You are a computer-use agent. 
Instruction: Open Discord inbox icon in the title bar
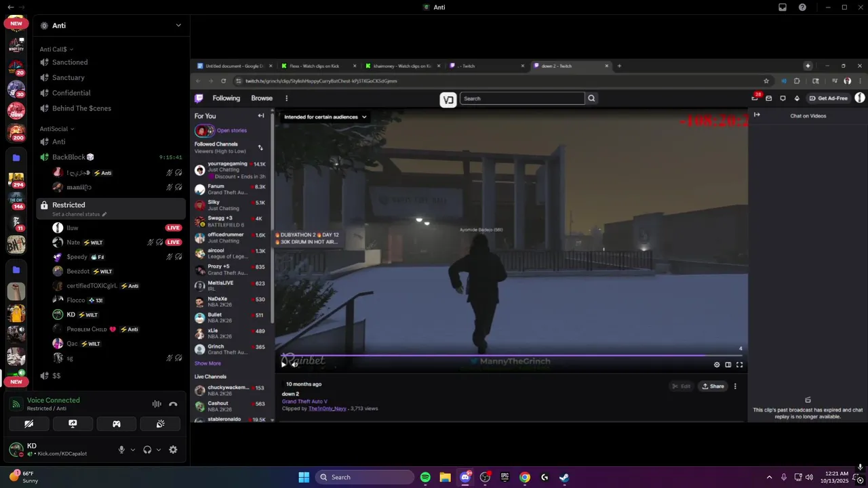pos(783,7)
